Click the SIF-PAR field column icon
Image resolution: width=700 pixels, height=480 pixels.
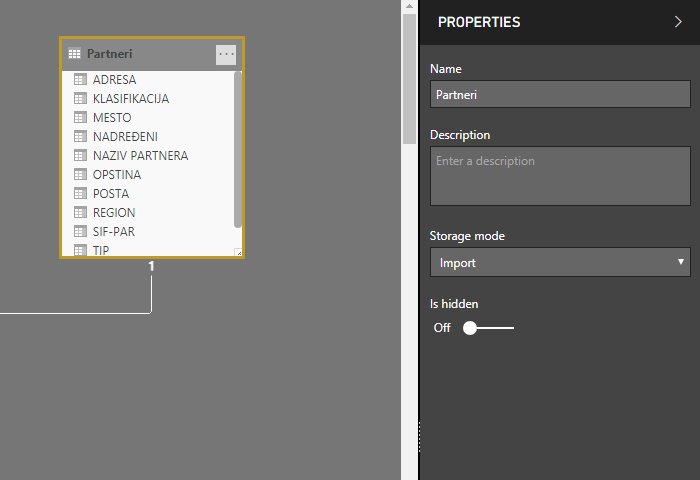pos(80,232)
